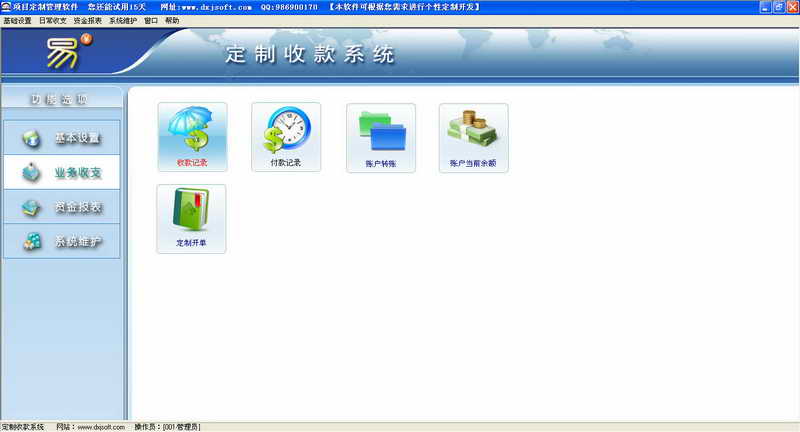Click the app icon in the title bar

[6, 7]
